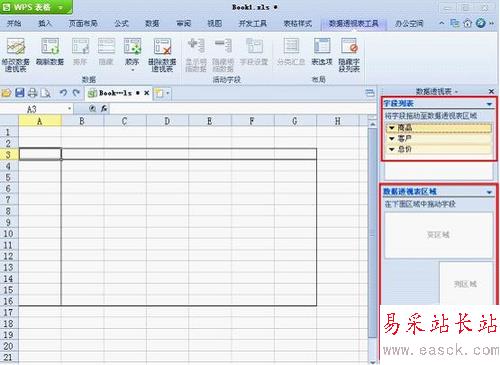
Task: Open print preview from quick toolbar
Action: pyautogui.click(x=45, y=93)
